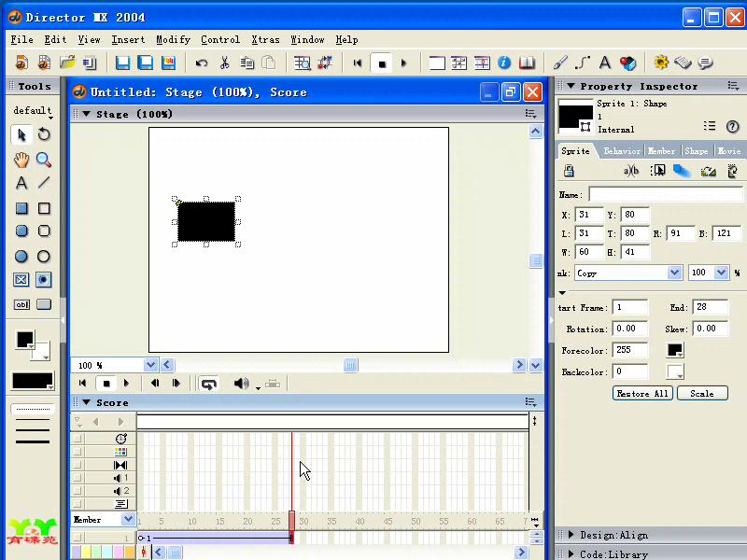This screenshot has height=560, width=747.
Task: Select the Filled Ellipse tool
Action: tap(21, 256)
